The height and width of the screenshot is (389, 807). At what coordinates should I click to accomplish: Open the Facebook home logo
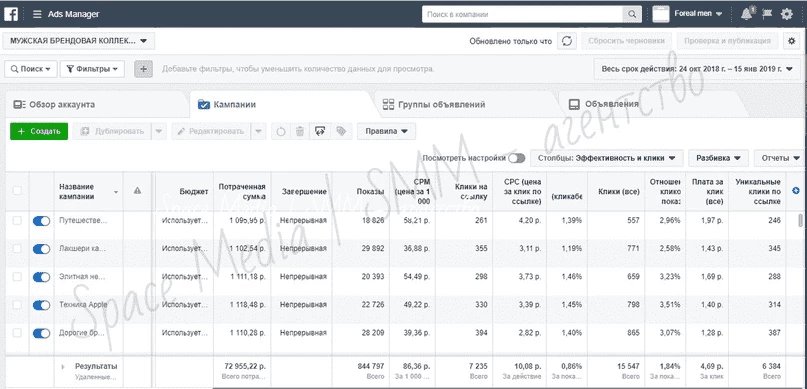point(11,14)
